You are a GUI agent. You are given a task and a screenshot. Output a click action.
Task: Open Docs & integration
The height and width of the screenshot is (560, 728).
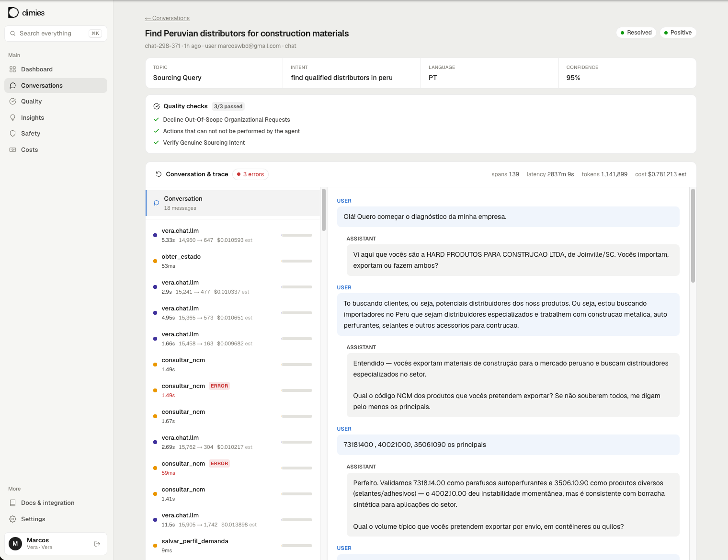(56, 503)
